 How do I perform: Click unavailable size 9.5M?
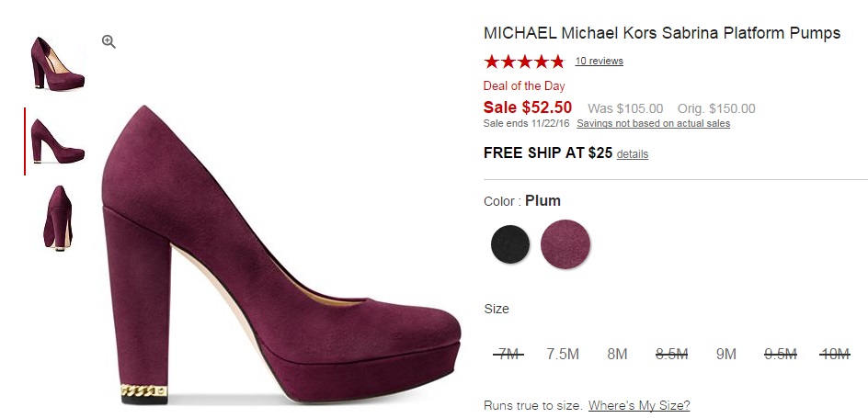click(780, 355)
